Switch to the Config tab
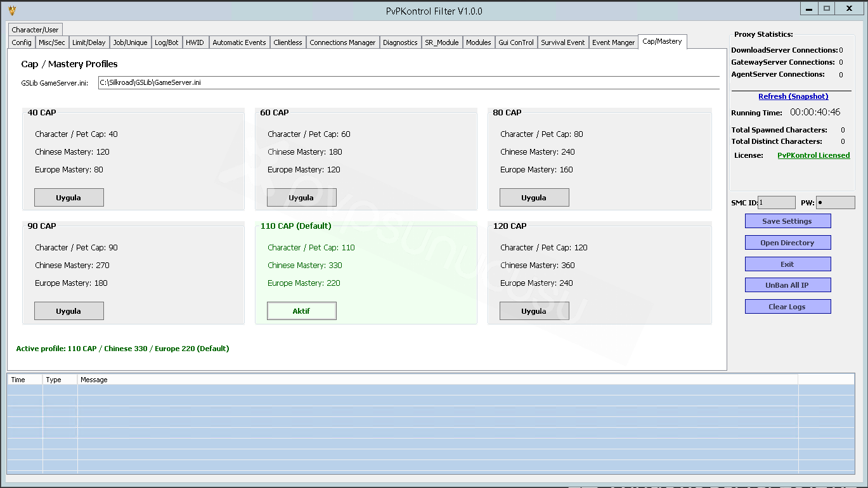 22,42
